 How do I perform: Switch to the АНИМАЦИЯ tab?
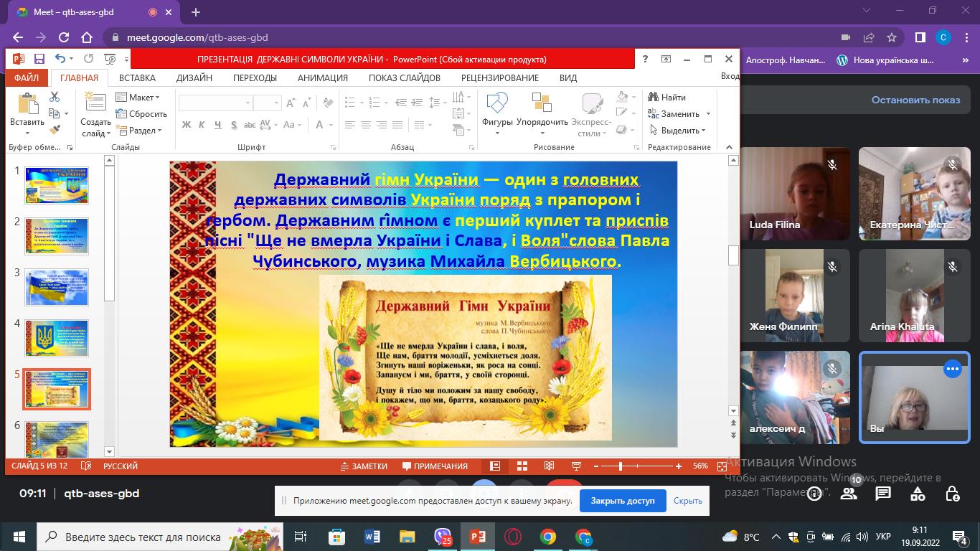click(323, 77)
